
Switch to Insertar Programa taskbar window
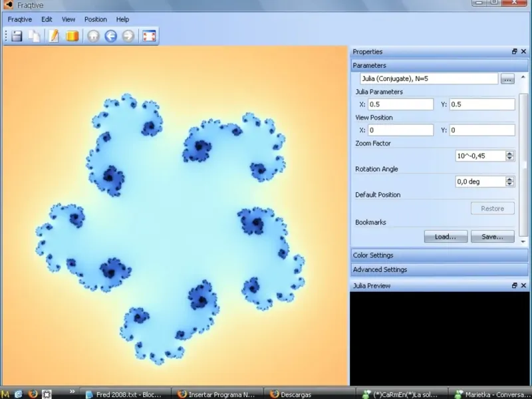(217, 394)
